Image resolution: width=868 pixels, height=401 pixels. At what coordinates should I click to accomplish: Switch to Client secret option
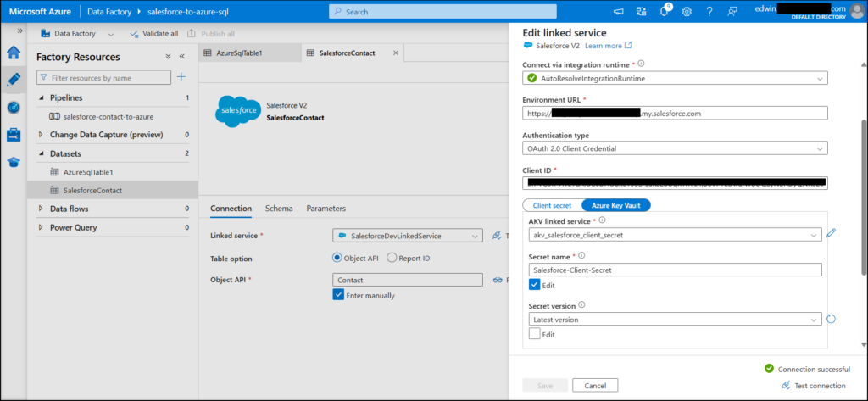[x=552, y=205]
